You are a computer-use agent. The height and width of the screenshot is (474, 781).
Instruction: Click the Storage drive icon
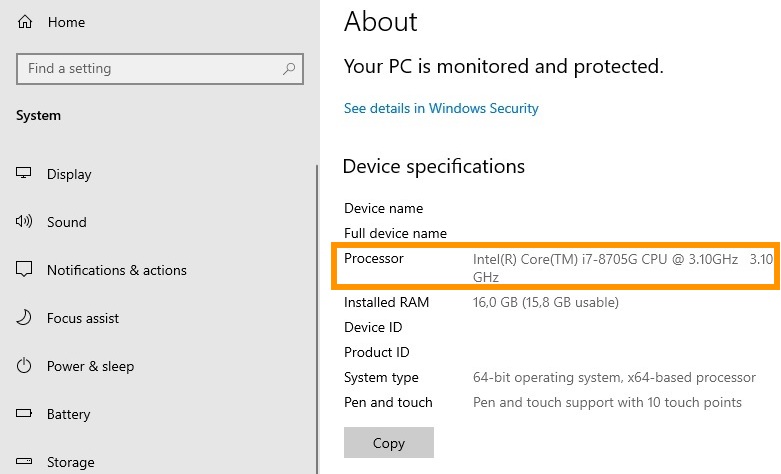click(25, 462)
